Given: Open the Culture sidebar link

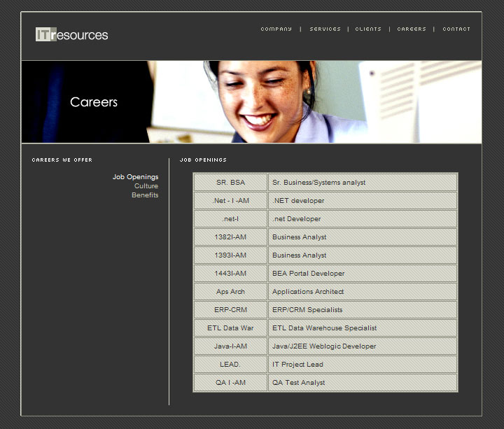Looking at the screenshot, I should coord(146,186).
